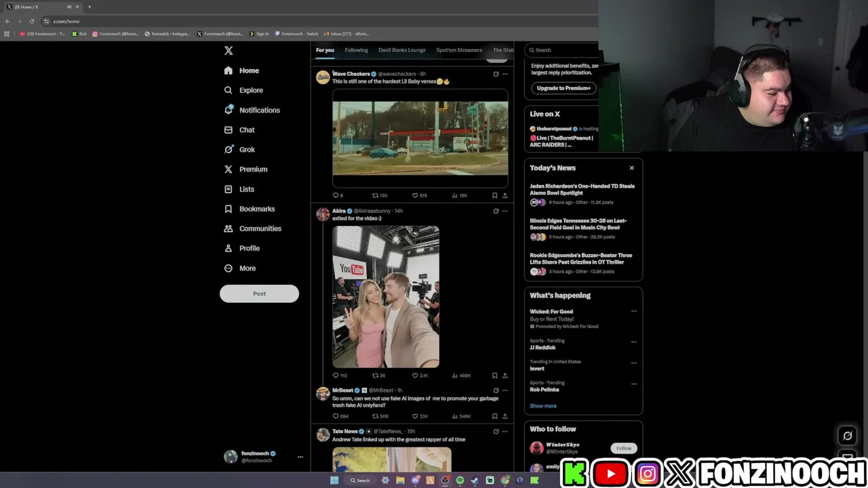Open fonzinooch account menu dots
868x488 pixels.
coord(300,457)
